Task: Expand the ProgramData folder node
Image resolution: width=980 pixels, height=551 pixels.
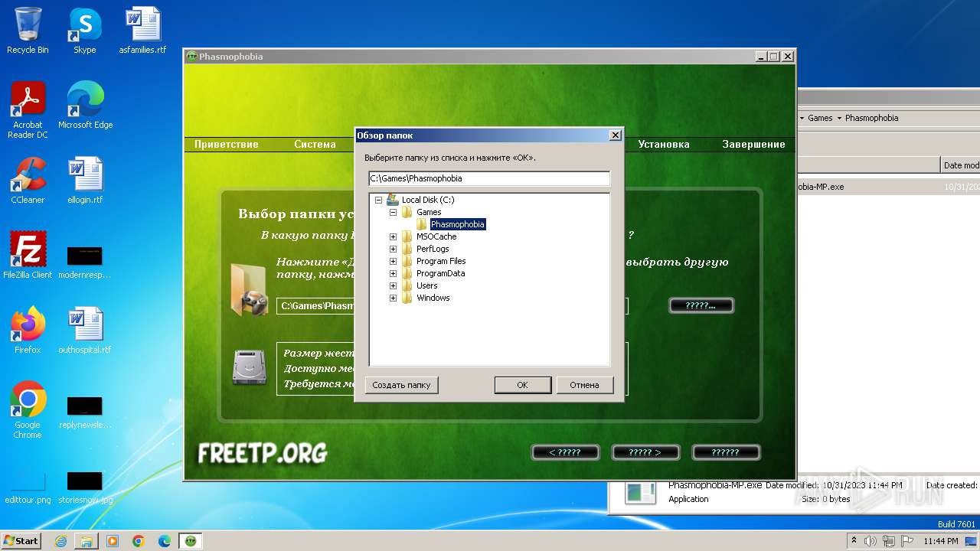Action: click(393, 273)
